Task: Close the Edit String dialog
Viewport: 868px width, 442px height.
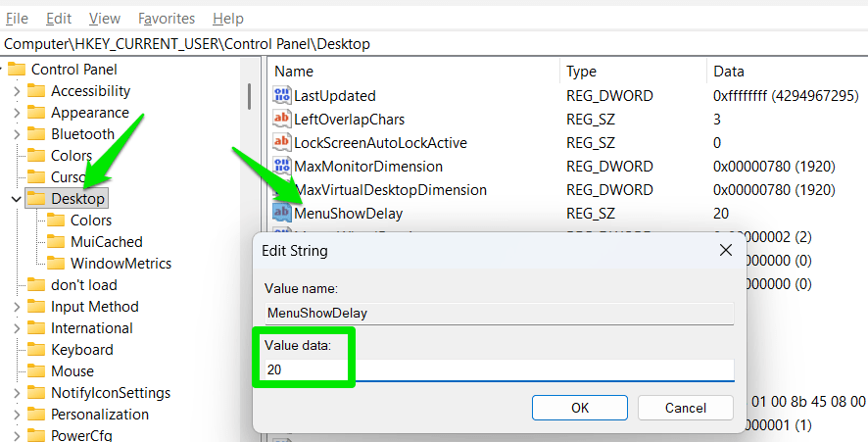Action: tap(726, 251)
